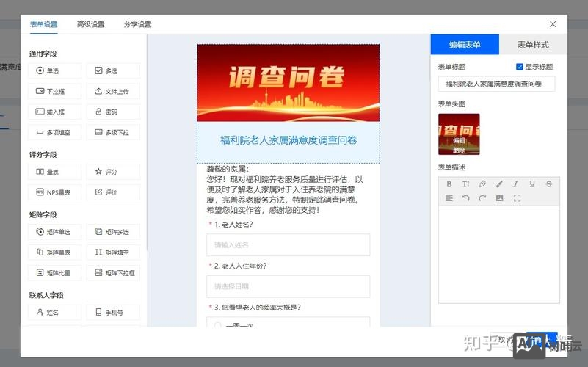Open font size option in description editor
588x367 pixels.
click(465, 184)
